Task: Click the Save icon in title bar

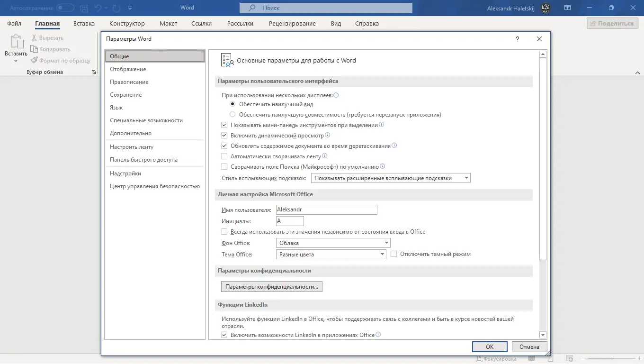Action: click(84, 8)
